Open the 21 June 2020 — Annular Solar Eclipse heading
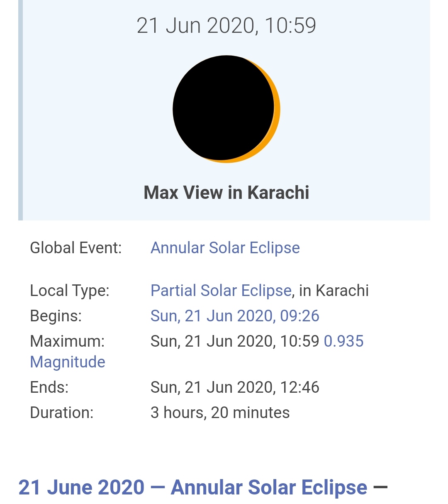448x504 pixels. 193,487
